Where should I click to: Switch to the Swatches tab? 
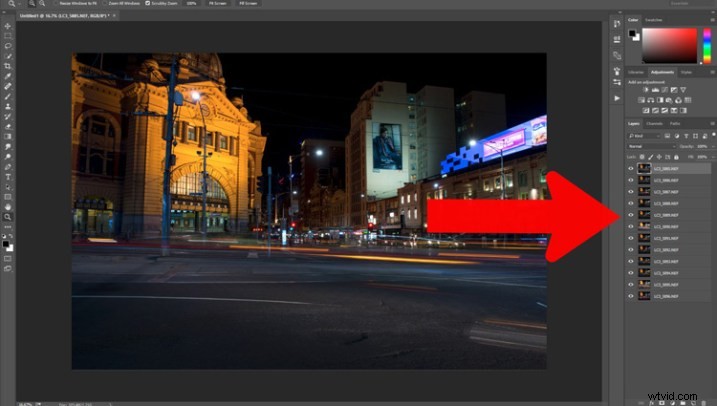click(653, 20)
